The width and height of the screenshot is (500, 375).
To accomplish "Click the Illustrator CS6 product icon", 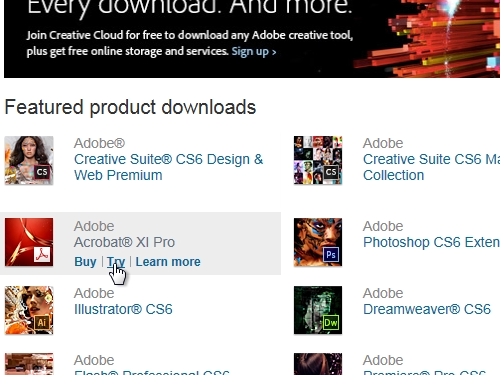I will tap(29, 310).
